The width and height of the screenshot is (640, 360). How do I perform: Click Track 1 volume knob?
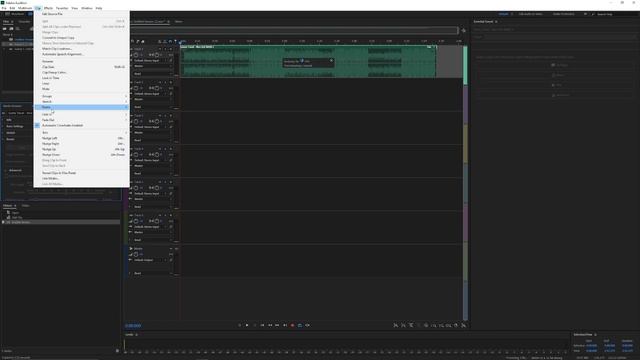[136, 55]
